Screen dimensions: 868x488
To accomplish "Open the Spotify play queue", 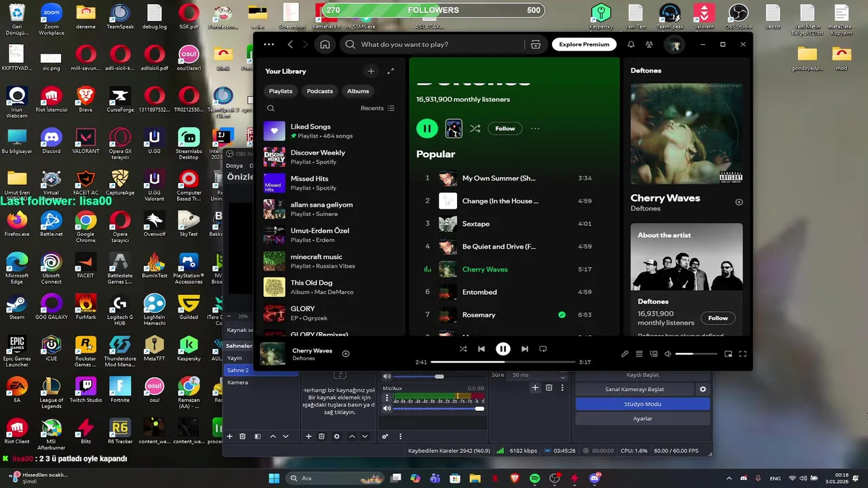I will click(639, 354).
